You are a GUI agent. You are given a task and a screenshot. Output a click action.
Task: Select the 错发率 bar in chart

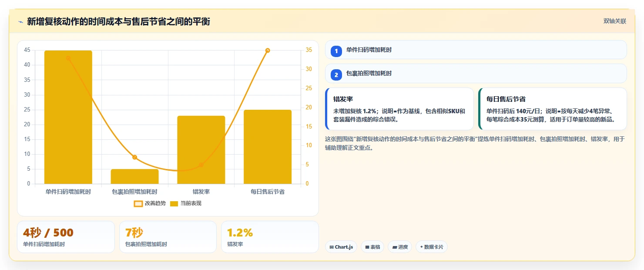(201, 150)
